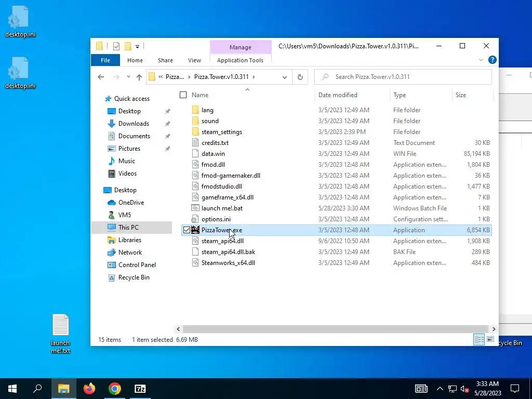532x399 pixels.
Task: Select Steamworks_x64.dll file name
Action: [x=228, y=262]
